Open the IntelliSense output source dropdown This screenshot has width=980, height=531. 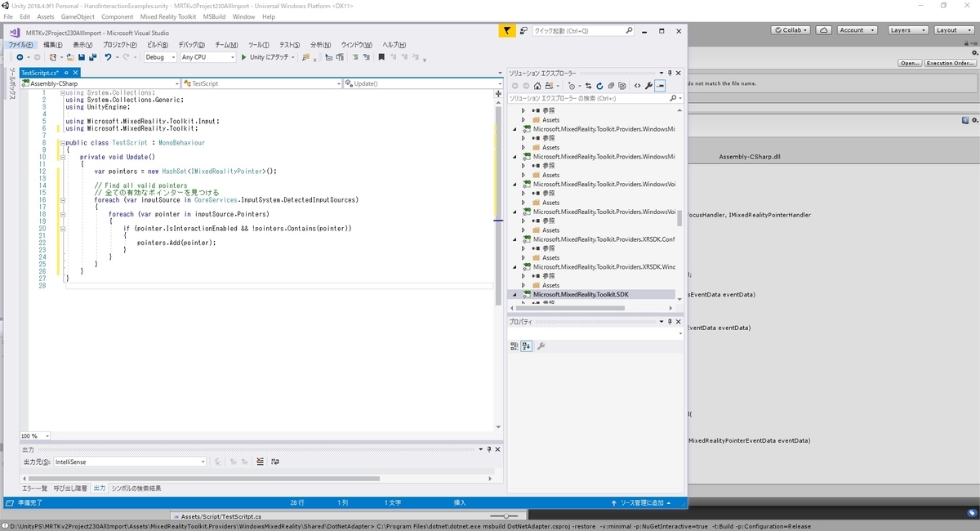[x=131, y=462]
